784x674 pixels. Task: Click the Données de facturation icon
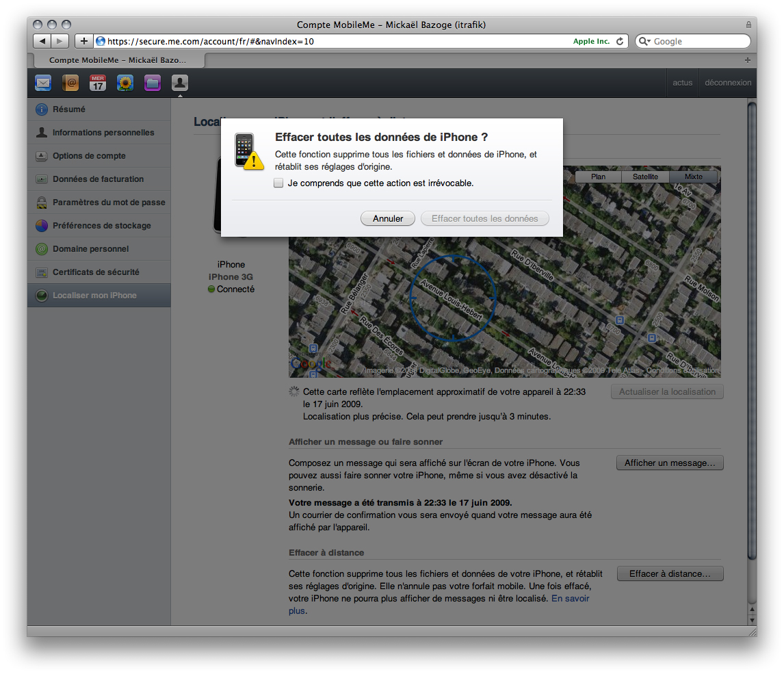point(42,179)
